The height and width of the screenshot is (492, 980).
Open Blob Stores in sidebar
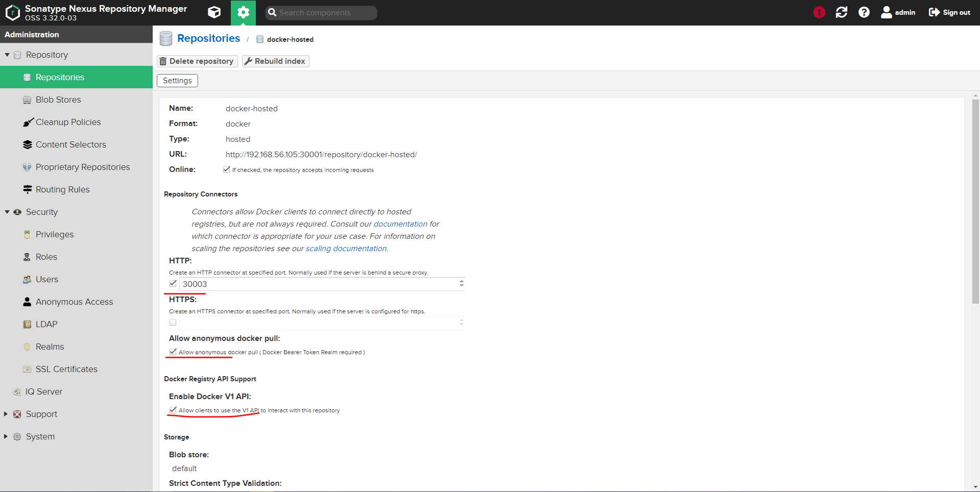(58, 100)
